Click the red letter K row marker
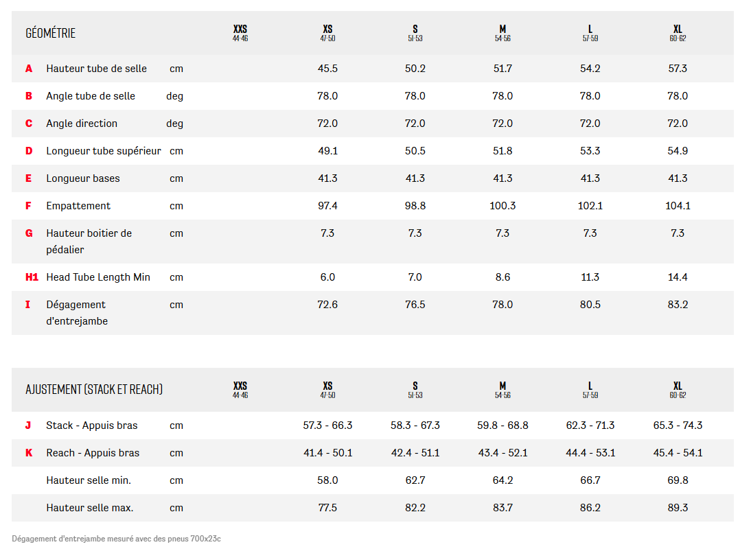 click(x=29, y=453)
